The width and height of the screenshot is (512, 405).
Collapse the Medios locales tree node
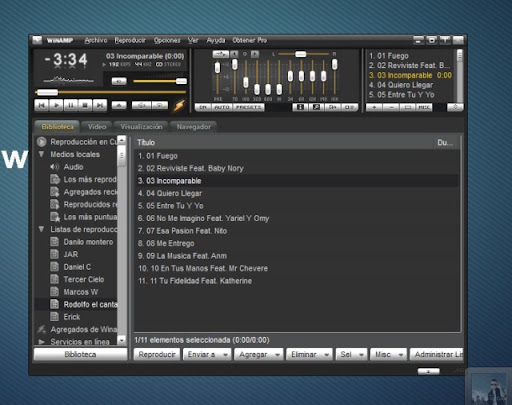(41, 154)
